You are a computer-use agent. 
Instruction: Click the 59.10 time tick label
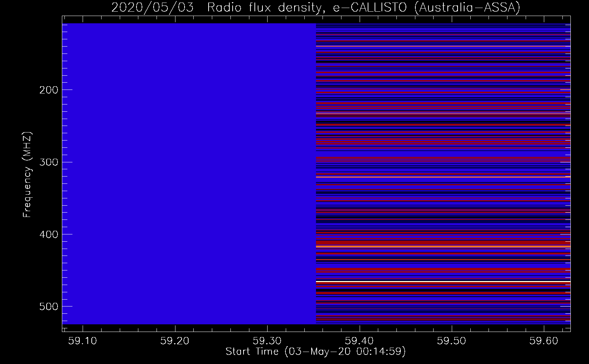pos(83,341)
